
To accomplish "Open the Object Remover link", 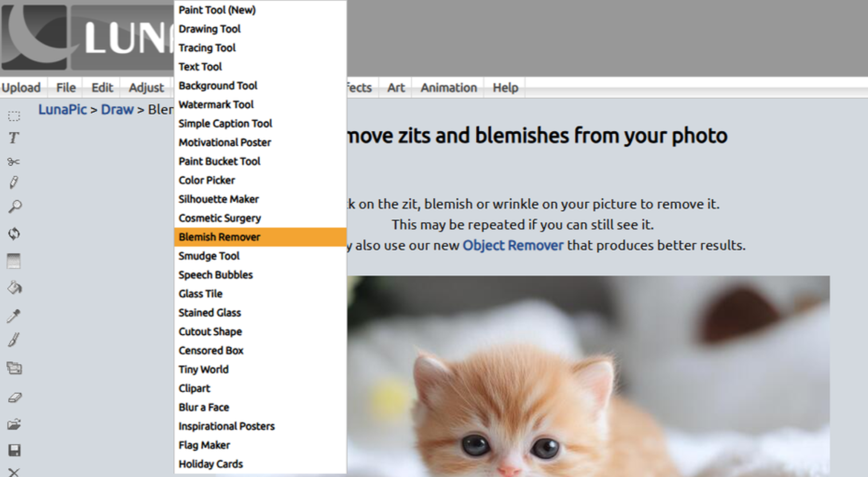I will click(x=513, y=245).
